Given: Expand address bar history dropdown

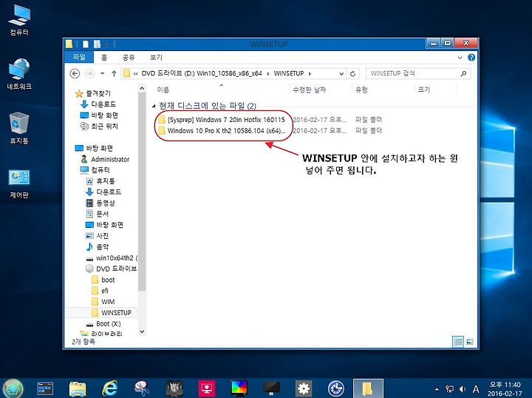Looking at the screenshot, I should point(341,74).
